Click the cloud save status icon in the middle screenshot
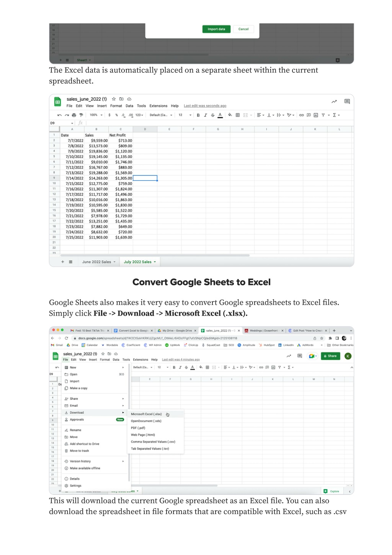Viewport: 392px width, 555px height. [129, 99]
